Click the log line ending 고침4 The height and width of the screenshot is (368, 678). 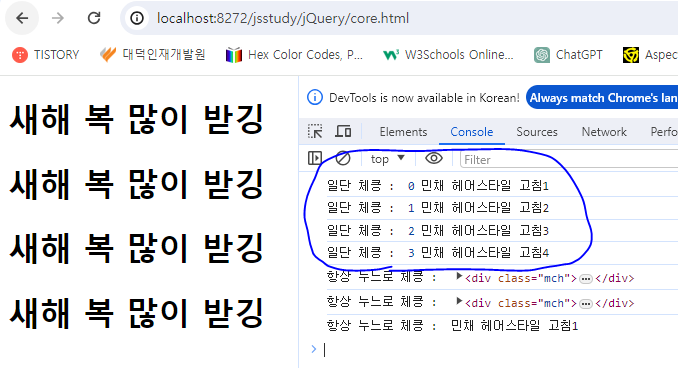coord(438,253)
